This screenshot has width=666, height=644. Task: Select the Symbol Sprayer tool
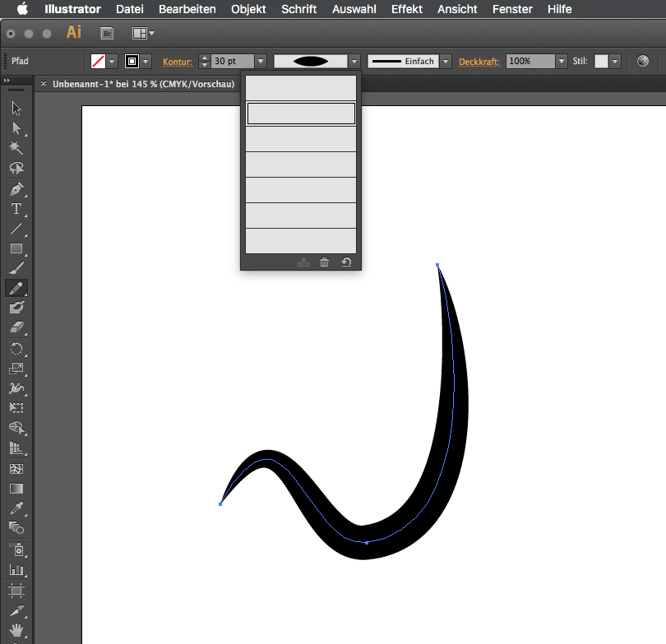(x=16, y=549)
